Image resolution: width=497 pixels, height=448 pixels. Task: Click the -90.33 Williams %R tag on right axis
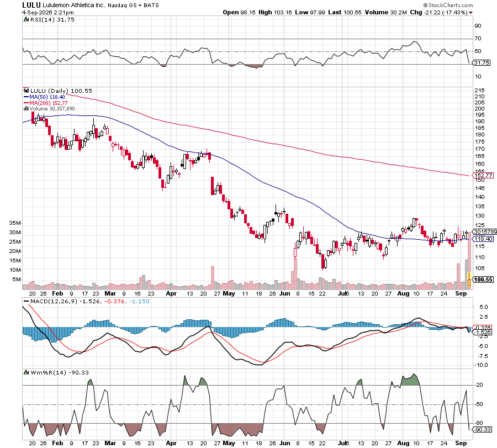[x=483, y=430]
